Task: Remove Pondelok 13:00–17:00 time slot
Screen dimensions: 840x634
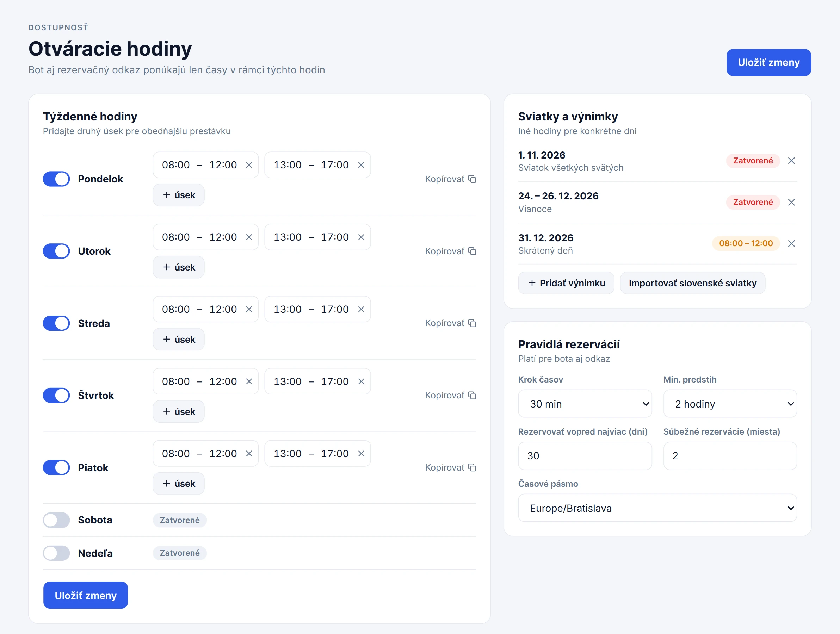Action: (361, 165)
